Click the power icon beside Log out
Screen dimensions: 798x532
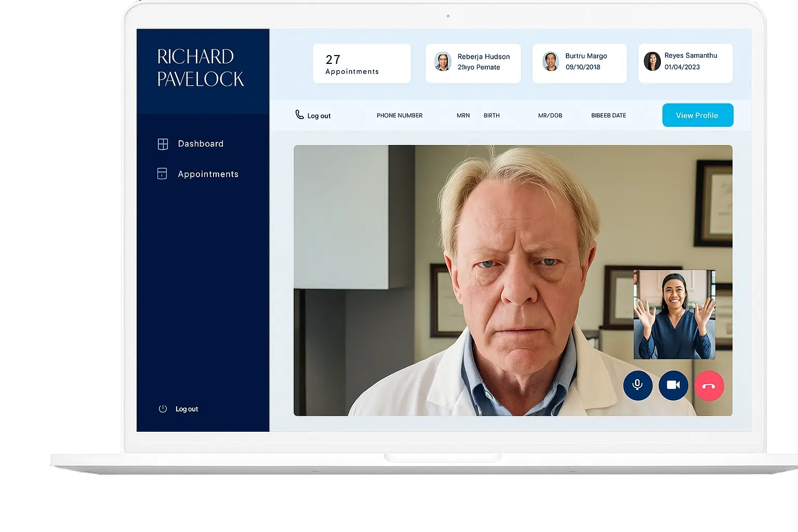163,409
